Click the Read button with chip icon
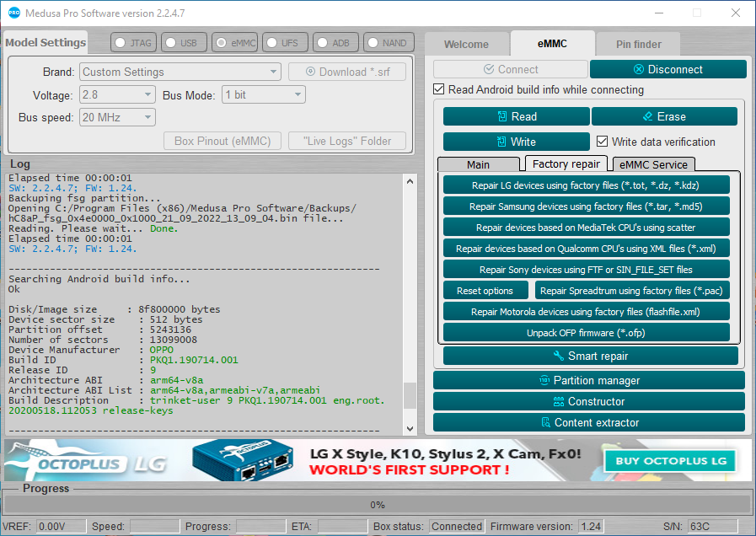 pos(516,116)
